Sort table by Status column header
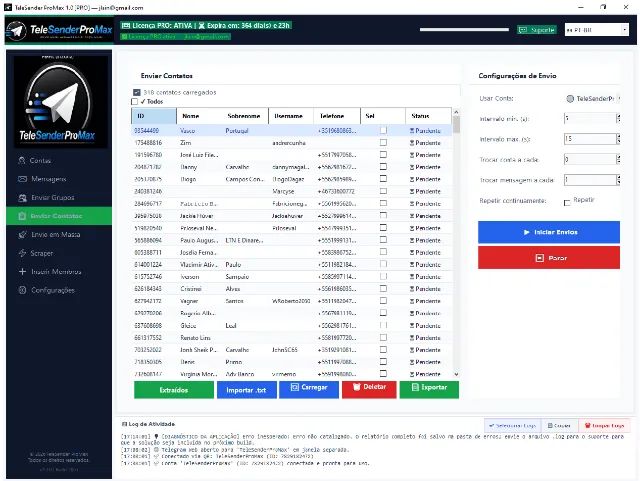 click(429, 116)
